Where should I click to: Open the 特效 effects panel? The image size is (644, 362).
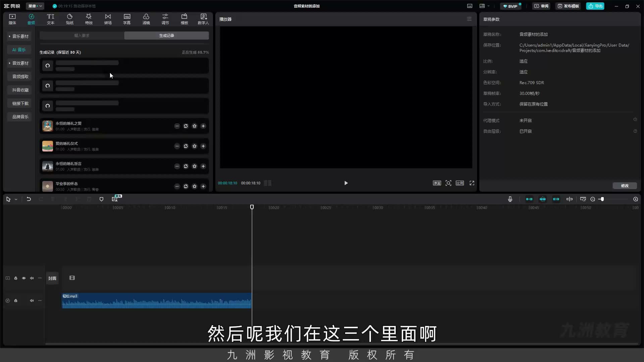[x=89, y=19]
